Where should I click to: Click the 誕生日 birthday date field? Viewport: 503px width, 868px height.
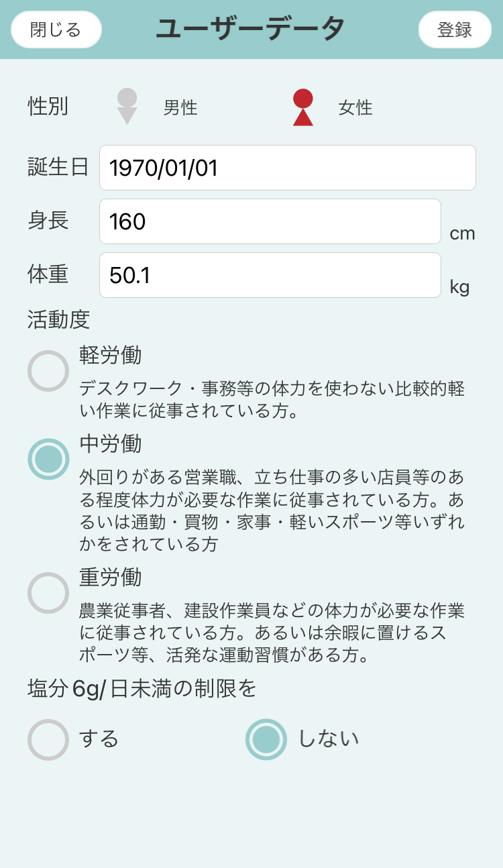click(x=288, y=168)
